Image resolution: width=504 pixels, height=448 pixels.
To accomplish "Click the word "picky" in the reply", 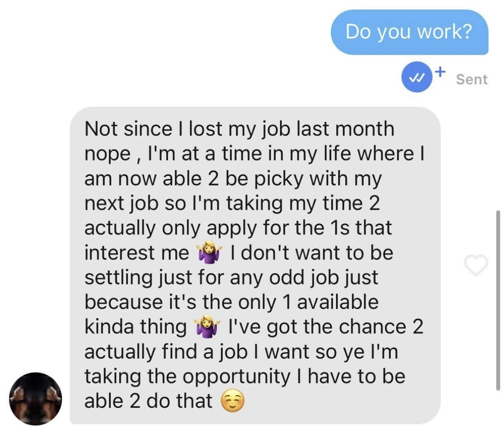I will 279,178.
